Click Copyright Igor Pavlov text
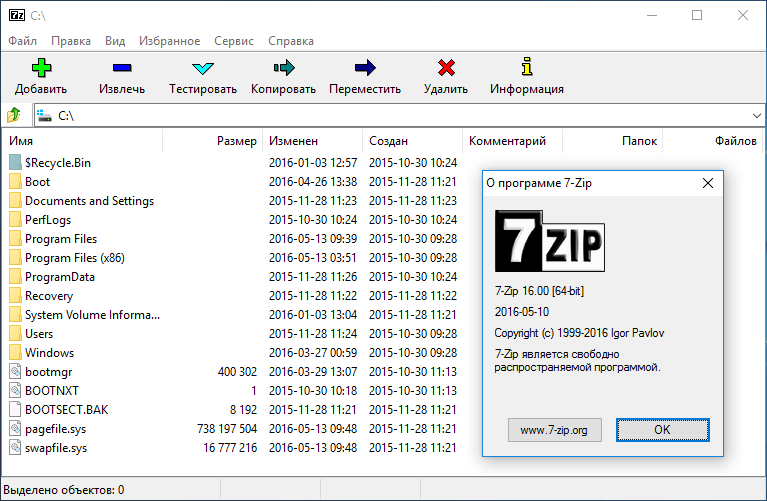Viewport: 767px width, 501px height. point(579,333)
